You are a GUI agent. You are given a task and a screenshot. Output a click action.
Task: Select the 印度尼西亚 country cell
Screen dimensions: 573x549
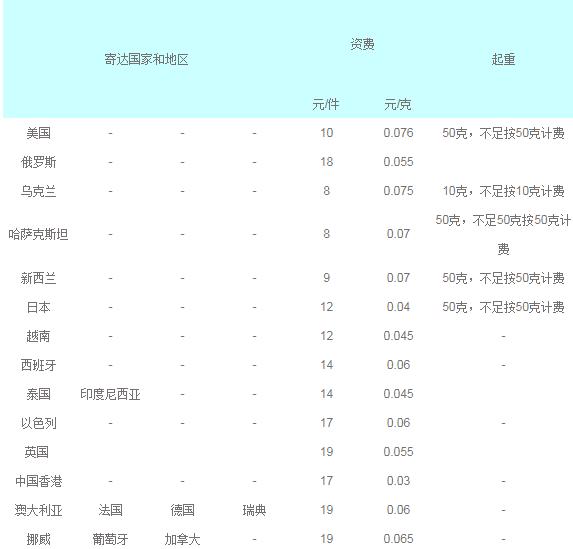[110, 394]
